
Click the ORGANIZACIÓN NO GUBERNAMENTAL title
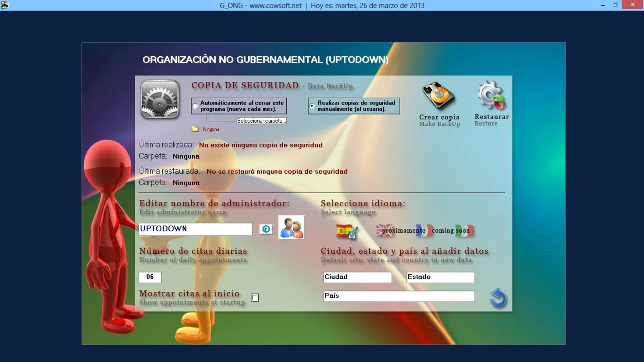tap(265, 60)
